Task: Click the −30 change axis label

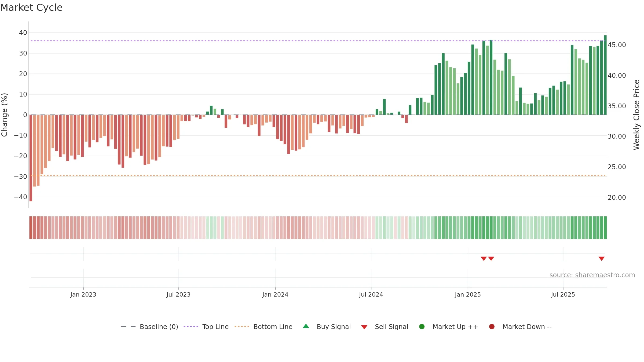Action: click(21, 176)
